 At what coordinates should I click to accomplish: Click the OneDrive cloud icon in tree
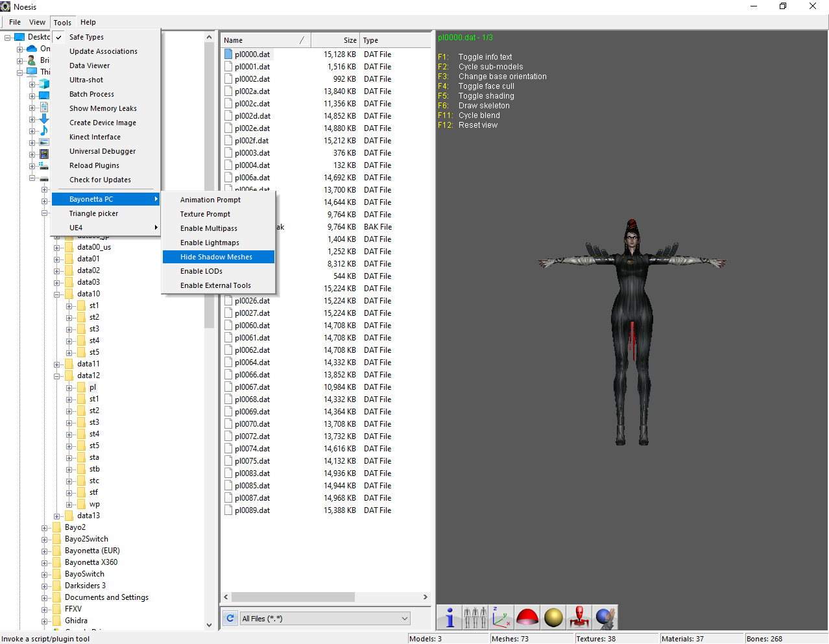tap(32, 49)
